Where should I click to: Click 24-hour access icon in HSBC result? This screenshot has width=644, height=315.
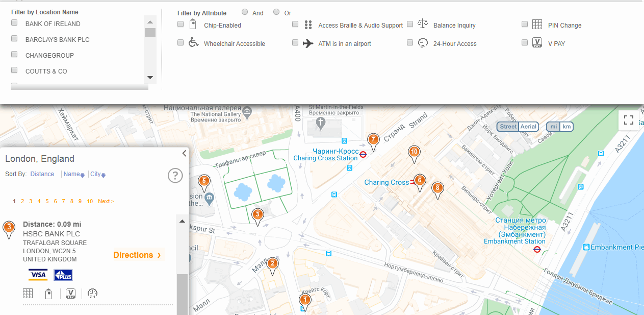click(92, 294)
